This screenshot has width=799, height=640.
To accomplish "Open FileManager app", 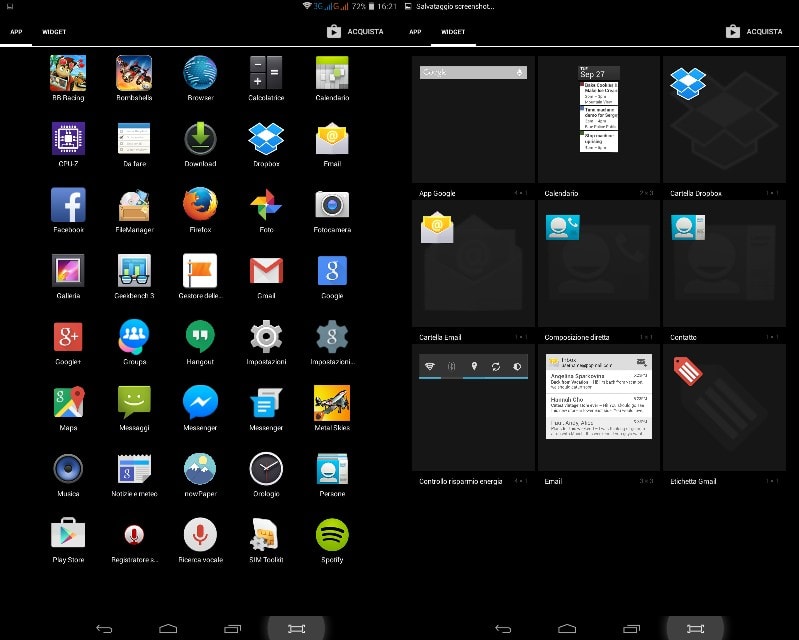I will click(134, 205).
